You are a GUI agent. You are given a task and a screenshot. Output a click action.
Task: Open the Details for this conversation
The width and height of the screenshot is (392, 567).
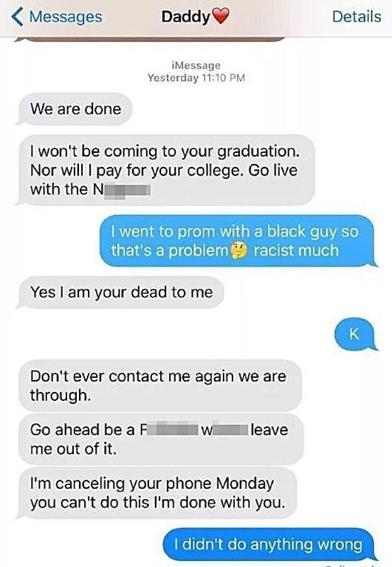point(357,17)
